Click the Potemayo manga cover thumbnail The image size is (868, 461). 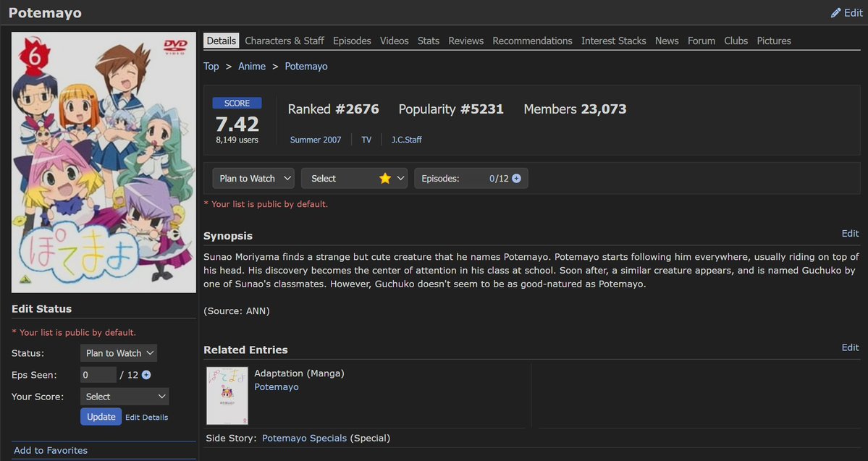227,396
